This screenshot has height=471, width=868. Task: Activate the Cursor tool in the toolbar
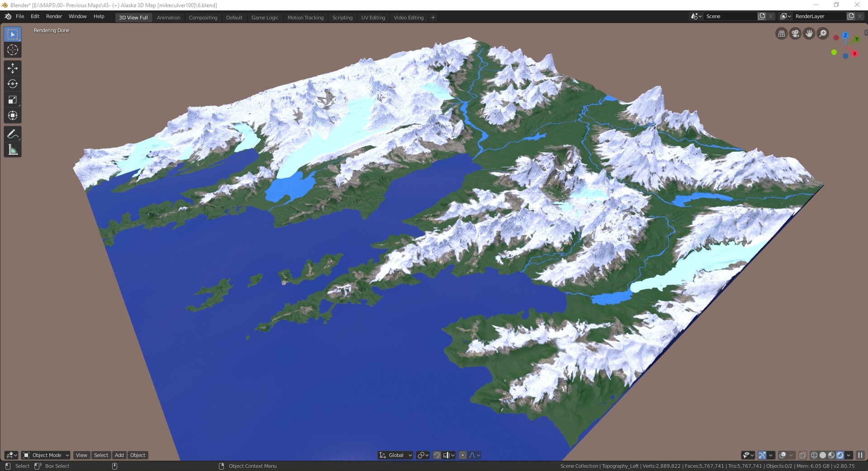tap(12, 50)
